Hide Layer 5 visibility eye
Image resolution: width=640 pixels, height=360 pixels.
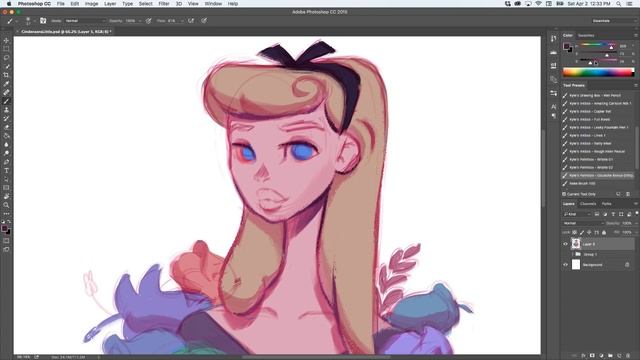[x=566, y=244]
